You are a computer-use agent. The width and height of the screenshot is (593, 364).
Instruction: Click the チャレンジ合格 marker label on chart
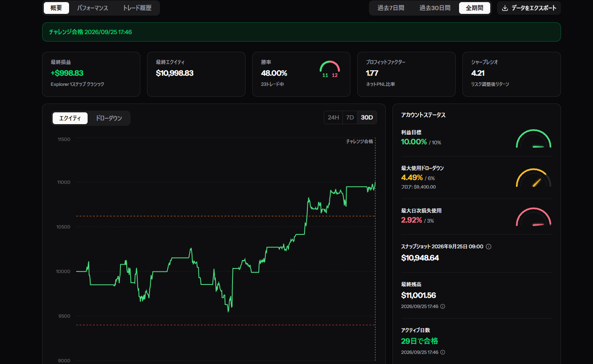tap(360, 141)
